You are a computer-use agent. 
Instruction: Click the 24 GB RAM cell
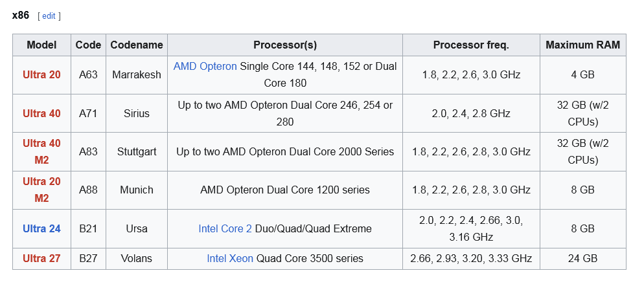tap(582, 258)
